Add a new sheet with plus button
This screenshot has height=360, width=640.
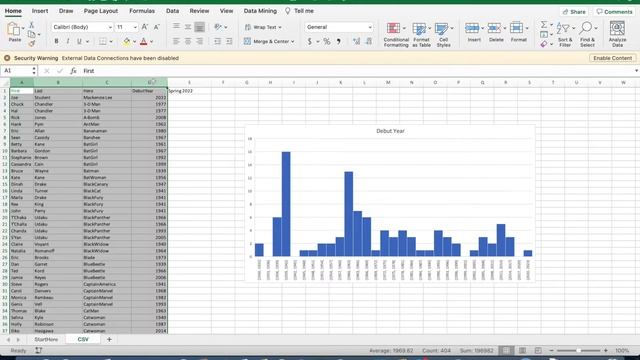click(x=109, y=340)
